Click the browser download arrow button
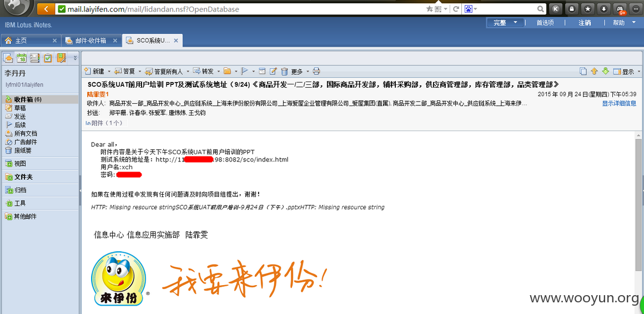644x314 pixels. pyautogui.click(x=603, y=9)
